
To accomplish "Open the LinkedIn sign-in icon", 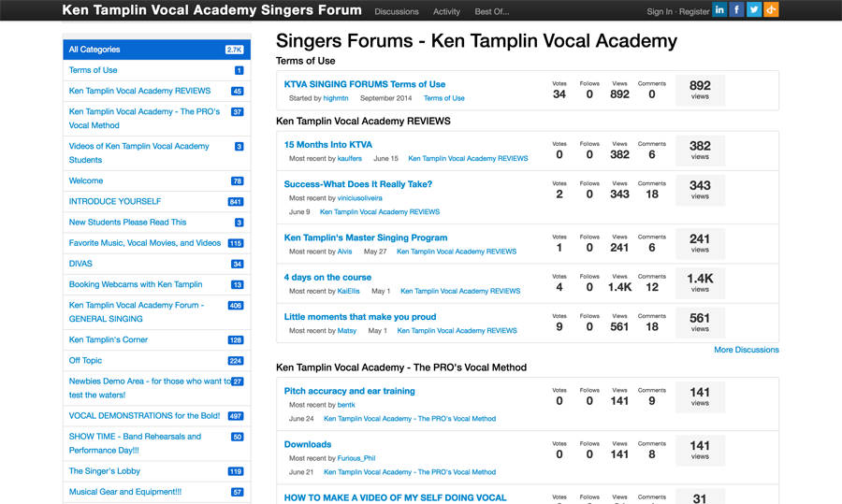I will click(719, 9).
